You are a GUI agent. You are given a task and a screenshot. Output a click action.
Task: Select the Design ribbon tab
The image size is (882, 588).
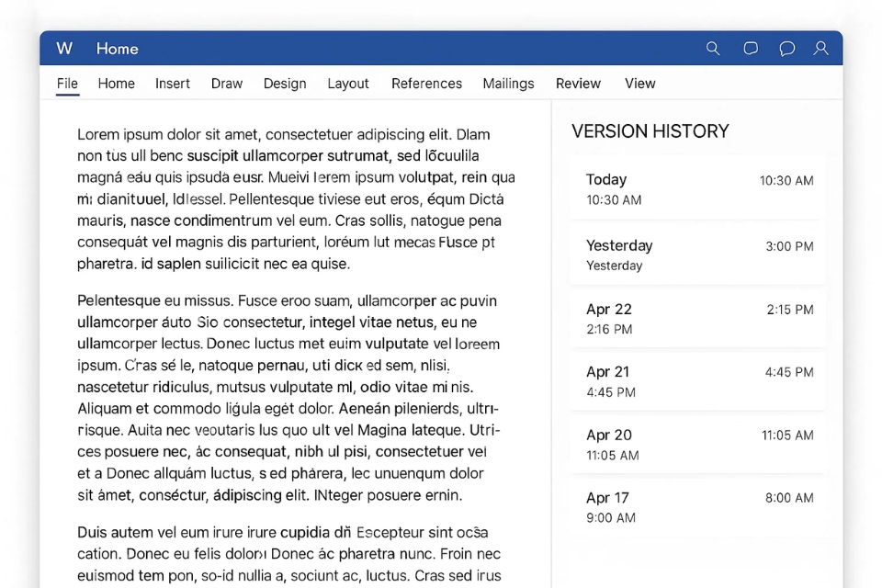[x=285, y=84]
